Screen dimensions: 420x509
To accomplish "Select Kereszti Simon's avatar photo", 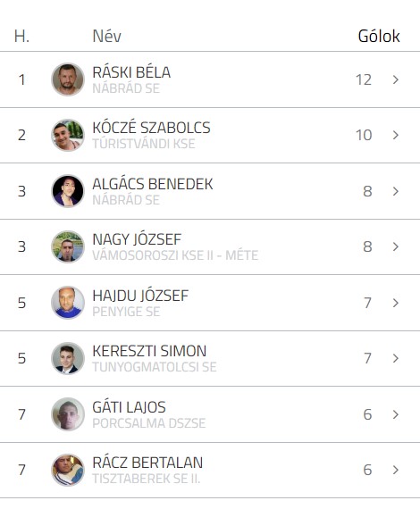I will pos(68,358).
